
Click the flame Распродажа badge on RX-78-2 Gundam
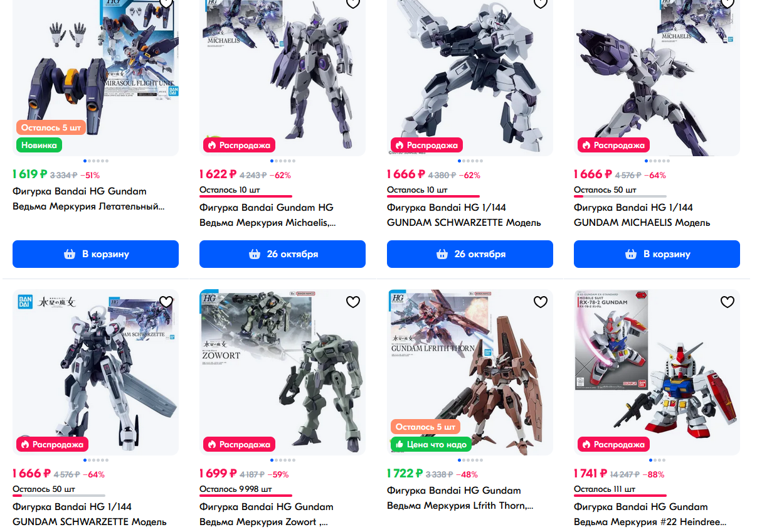614,444
